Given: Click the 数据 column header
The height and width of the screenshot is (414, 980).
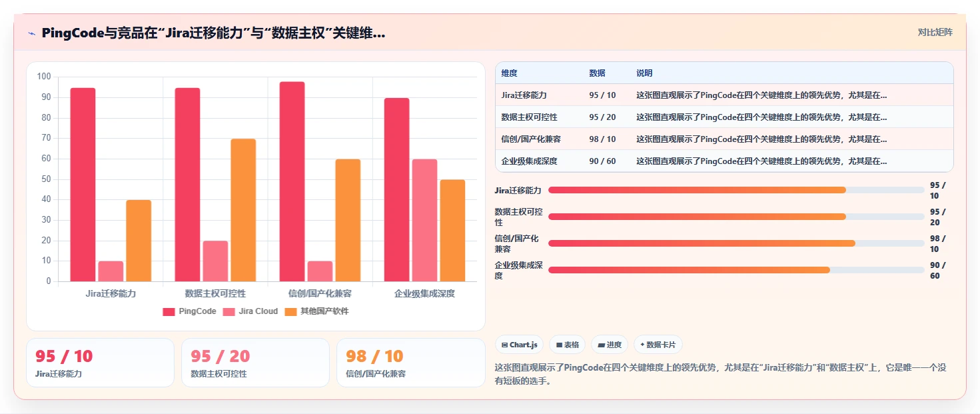Looking at the screenshot, I should point(598,73).
